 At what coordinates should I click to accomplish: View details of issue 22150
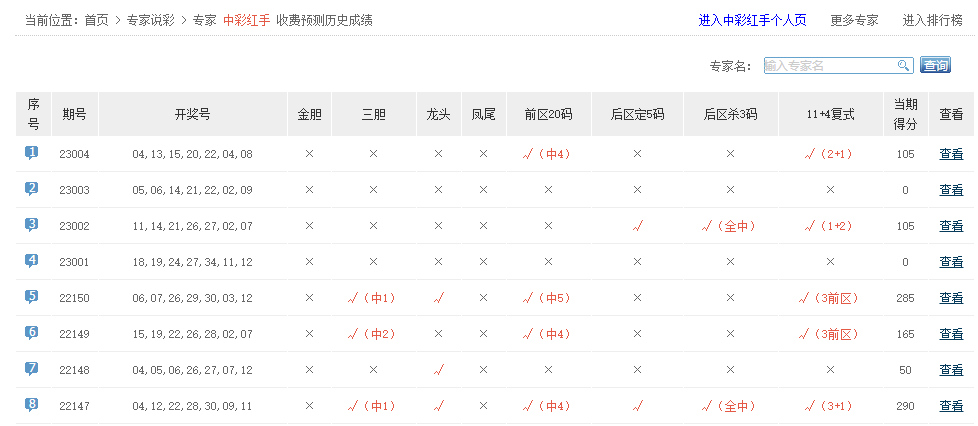(951, 298)
